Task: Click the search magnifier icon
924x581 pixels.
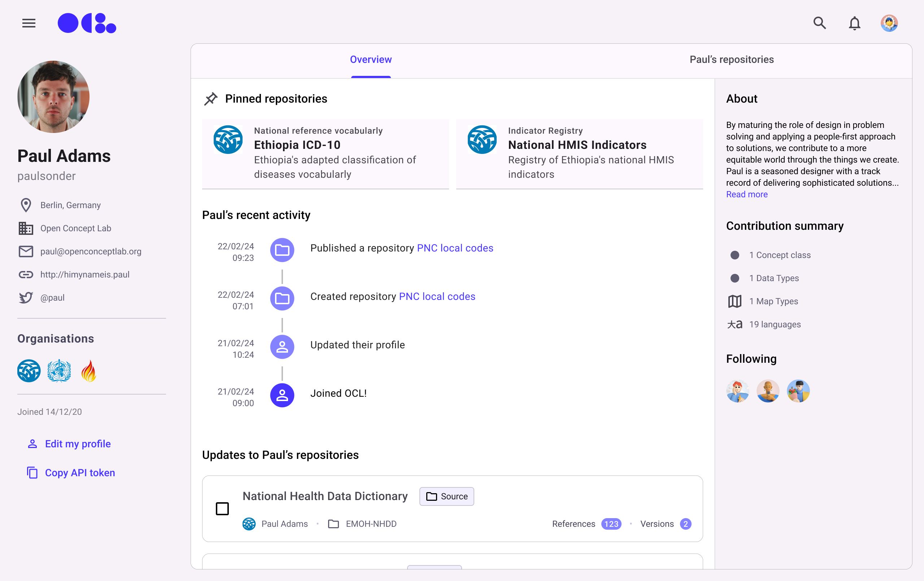Action: (x=819, y=23)
